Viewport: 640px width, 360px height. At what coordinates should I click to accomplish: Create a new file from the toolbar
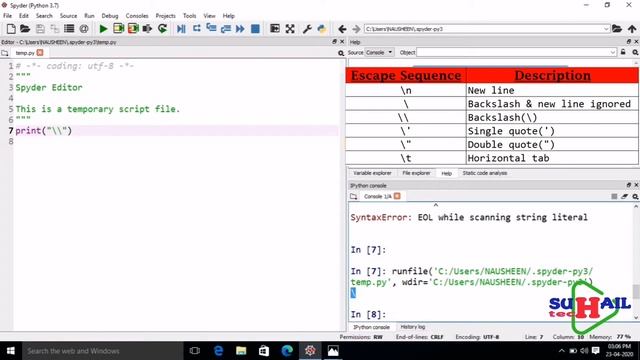11,29
